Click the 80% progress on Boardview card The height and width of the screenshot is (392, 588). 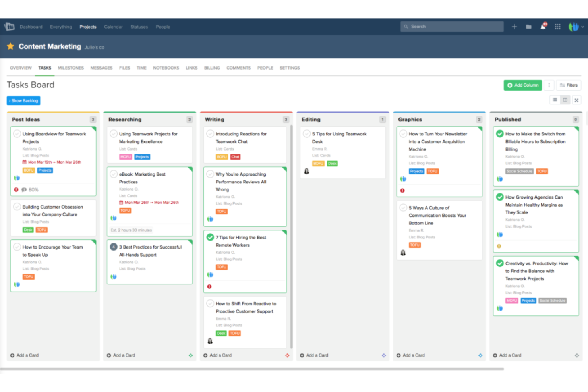[x=33, y=190]
